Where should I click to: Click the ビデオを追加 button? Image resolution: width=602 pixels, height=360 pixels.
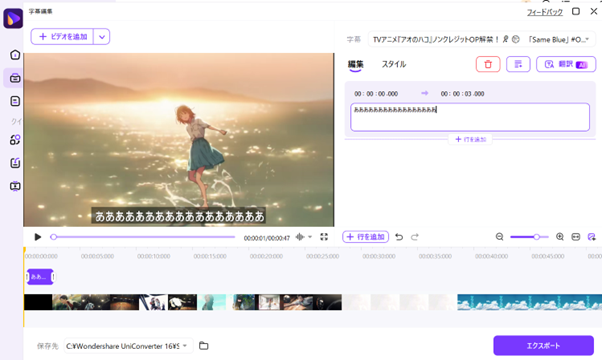pos(62,36)
